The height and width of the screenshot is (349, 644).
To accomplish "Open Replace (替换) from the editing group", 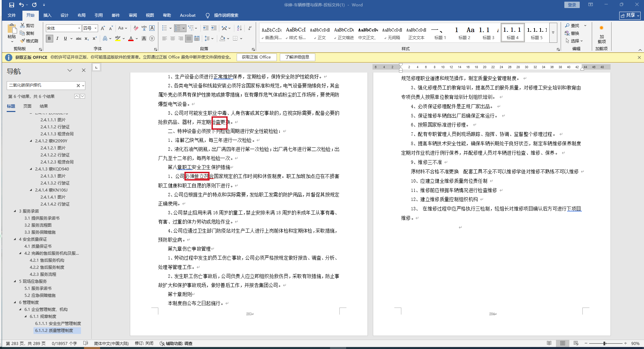I will [572, 33].
